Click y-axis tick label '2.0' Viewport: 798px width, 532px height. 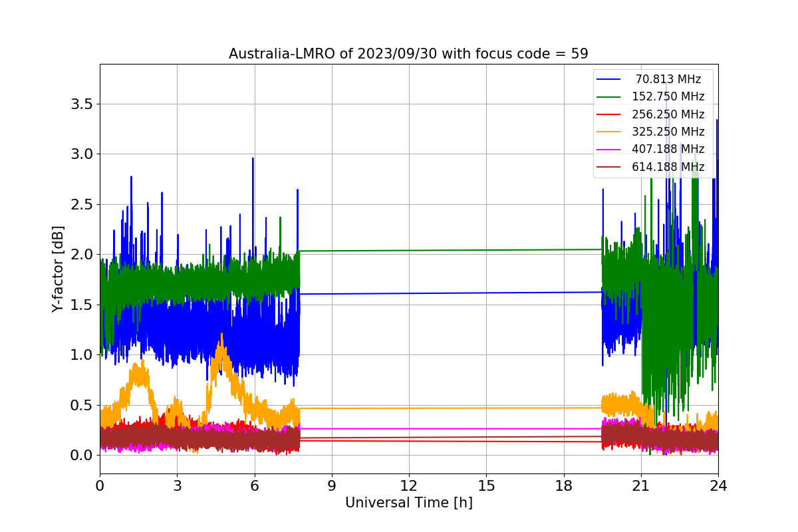[81, 255]
